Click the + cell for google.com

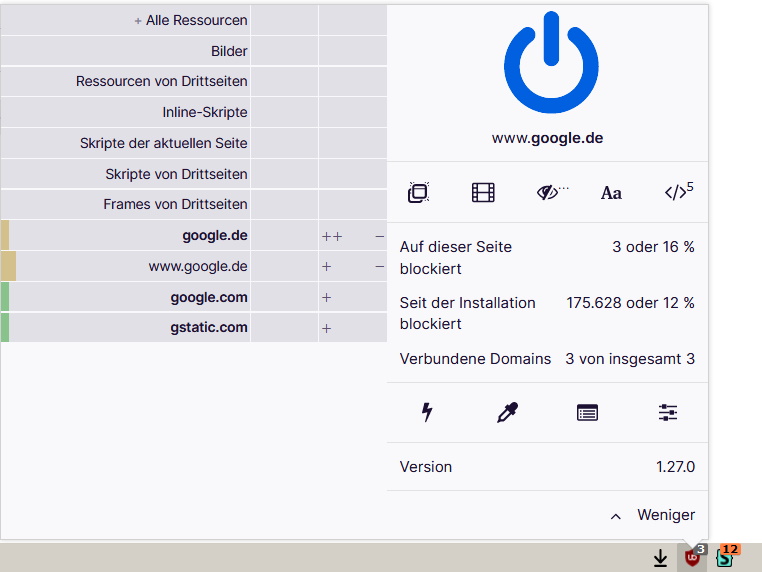click(327, 297)
